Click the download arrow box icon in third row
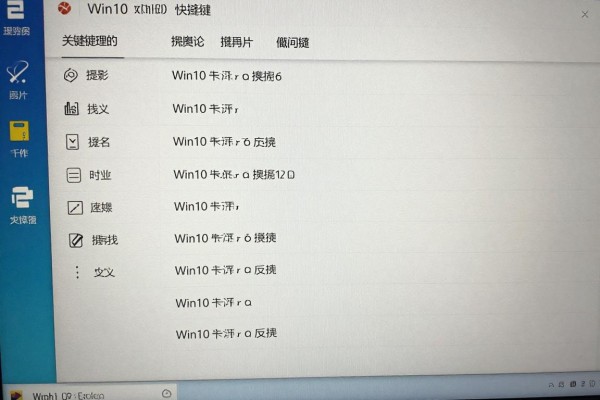This screenshot has height=400, width=600. (x=72, y=142)
